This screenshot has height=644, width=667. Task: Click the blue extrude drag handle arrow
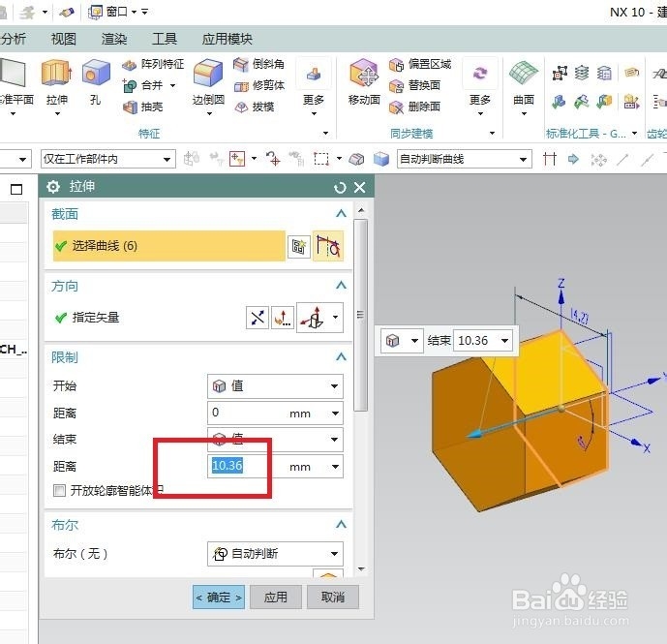(x=475, y=434)
